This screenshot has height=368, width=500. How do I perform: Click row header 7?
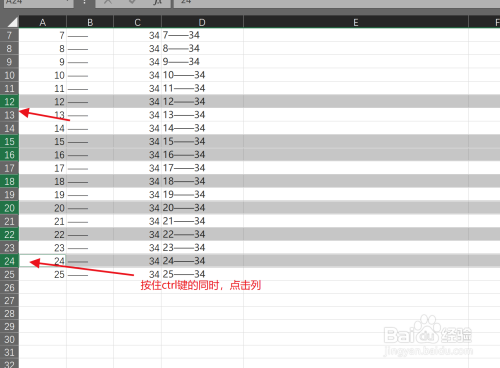[x=9, y=35]
